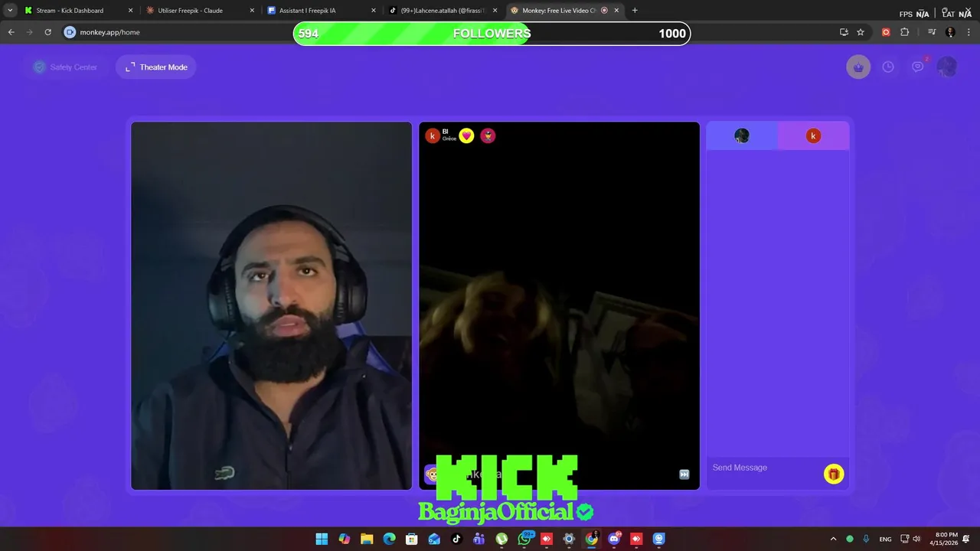The height and width of the screenshot is (551, 980).
Task: Click the monkey emoji icon in partner video
Action: [x=433, y=474]
